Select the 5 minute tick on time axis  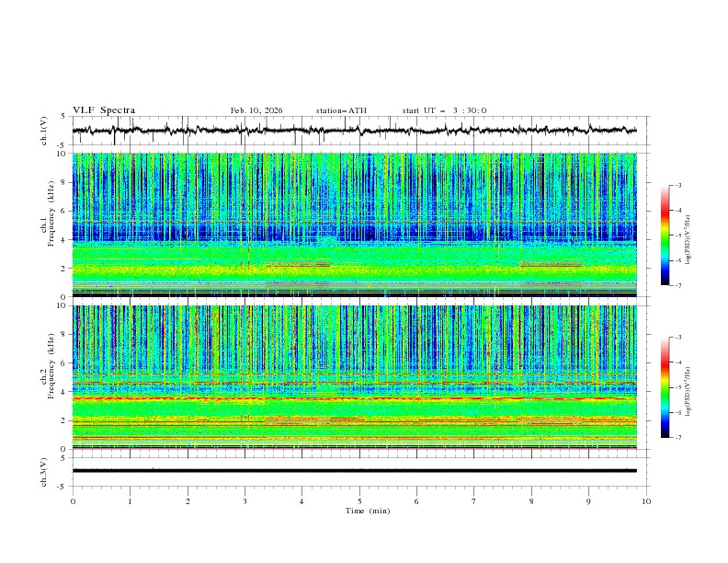pyautogui.click(x=359, y=500)
